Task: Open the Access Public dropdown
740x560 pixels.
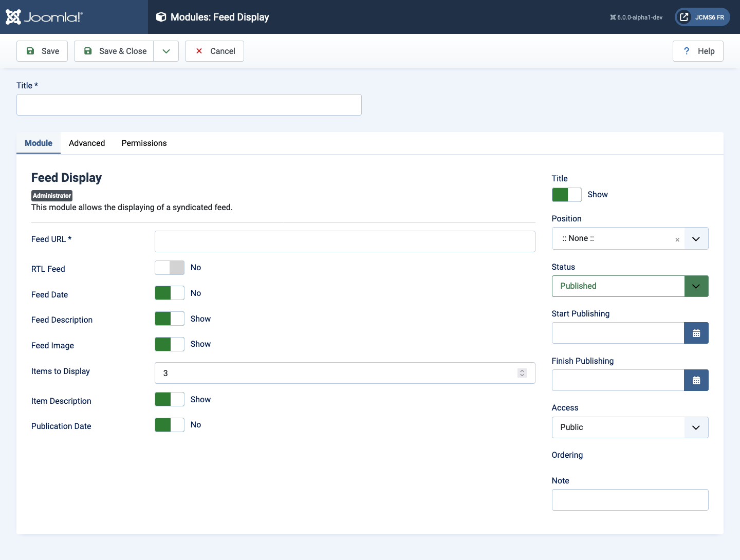Action: [630, 427]
